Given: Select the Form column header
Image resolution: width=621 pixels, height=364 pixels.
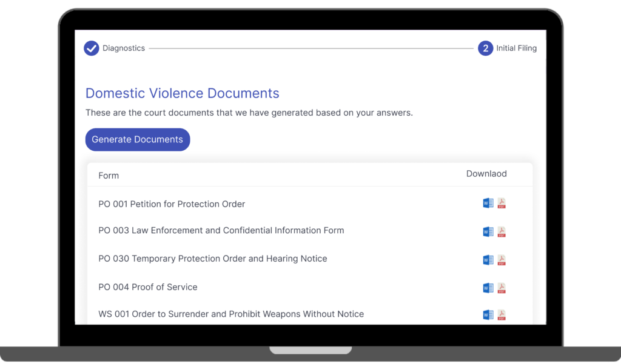Looking at the screenshot, I should (109, 175).
